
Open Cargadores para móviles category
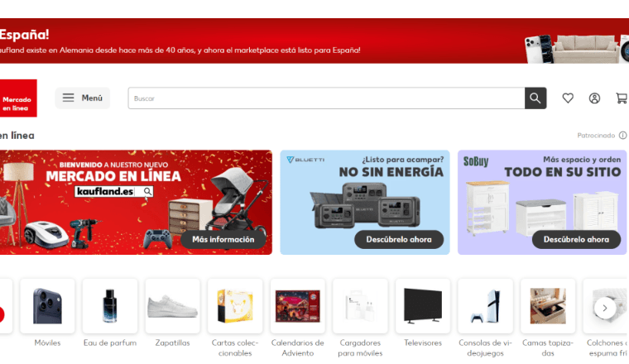(x=360, y=318)
